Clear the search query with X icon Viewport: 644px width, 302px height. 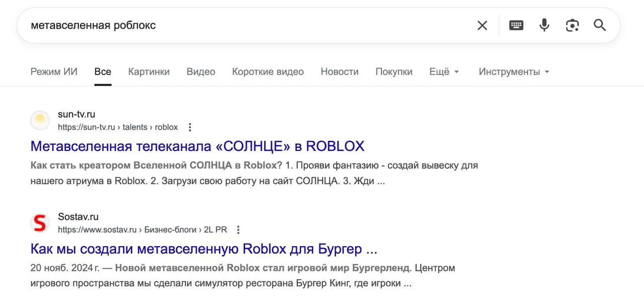coord(482,25)
